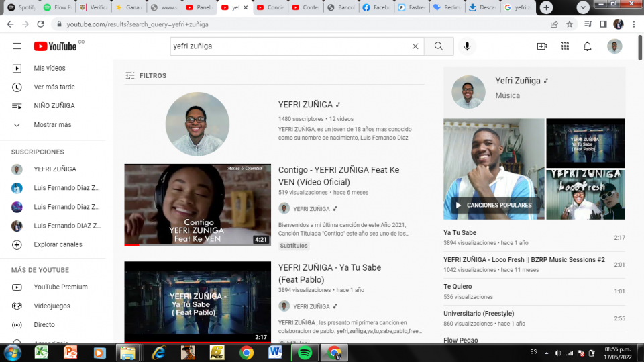Play the Loco Fresh BZRP Music Sessions #2 song
644x362 pixels.
[535, 265]
